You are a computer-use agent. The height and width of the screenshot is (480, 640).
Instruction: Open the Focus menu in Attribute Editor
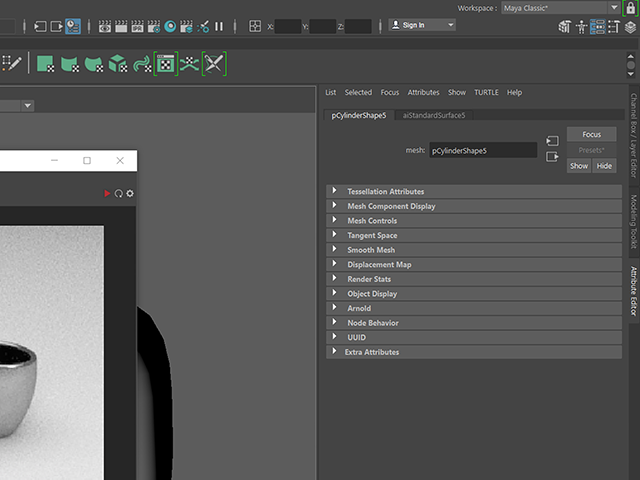click(390, 93)
